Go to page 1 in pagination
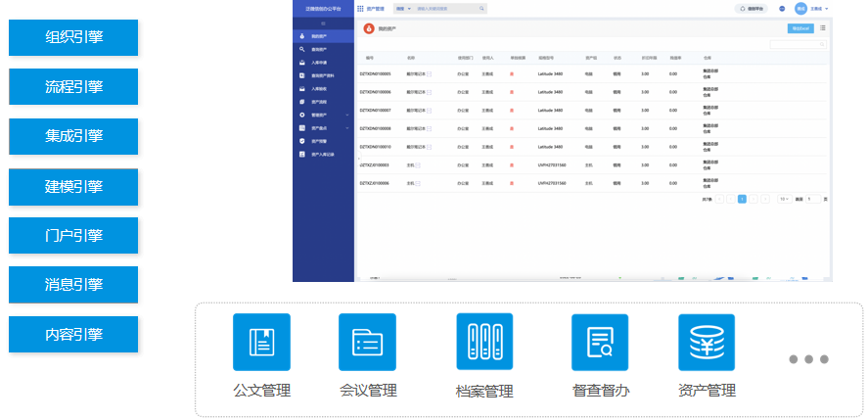This screenshot has width=868, height=420. pos(742,199)
